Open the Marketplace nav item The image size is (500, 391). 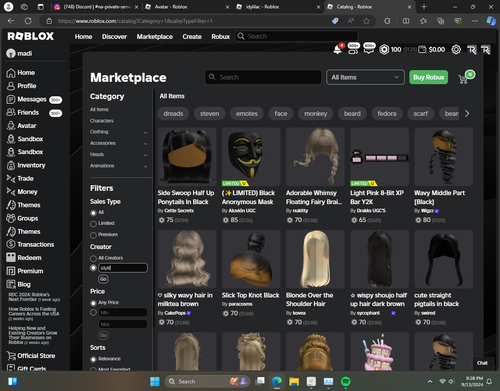click(x=155, y=37)
